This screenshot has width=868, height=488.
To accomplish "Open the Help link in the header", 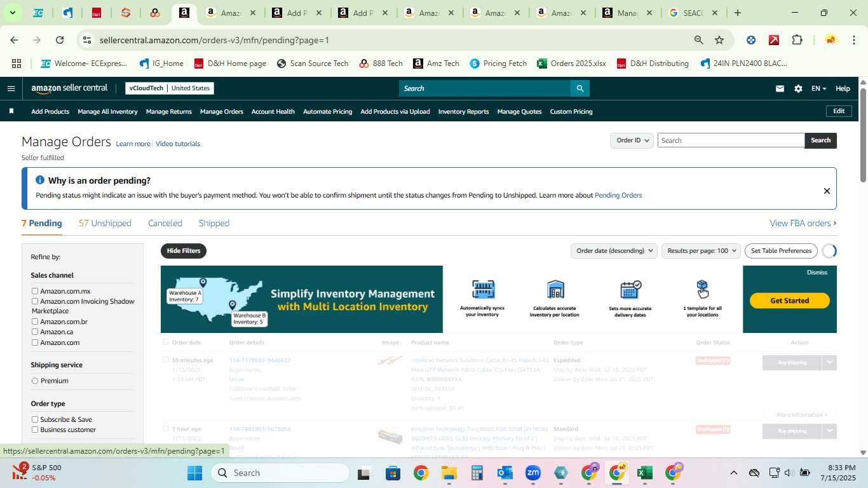I will pos(843,88).
